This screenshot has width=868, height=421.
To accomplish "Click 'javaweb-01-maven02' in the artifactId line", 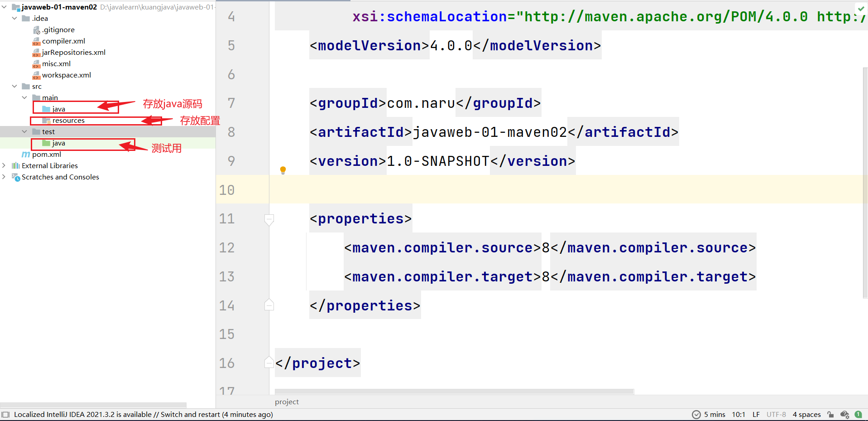I will point(490,132).
